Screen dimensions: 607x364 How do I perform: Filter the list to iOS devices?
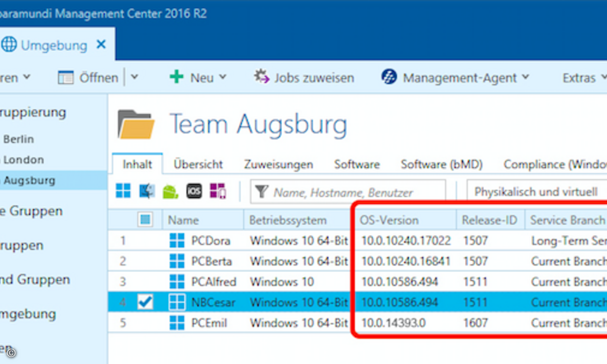tap(194, 191)
